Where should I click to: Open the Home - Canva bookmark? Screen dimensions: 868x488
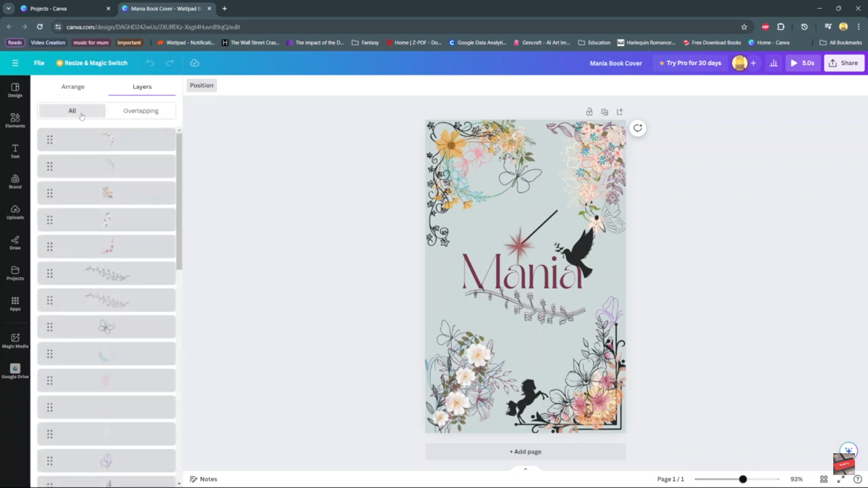[769, 42]
